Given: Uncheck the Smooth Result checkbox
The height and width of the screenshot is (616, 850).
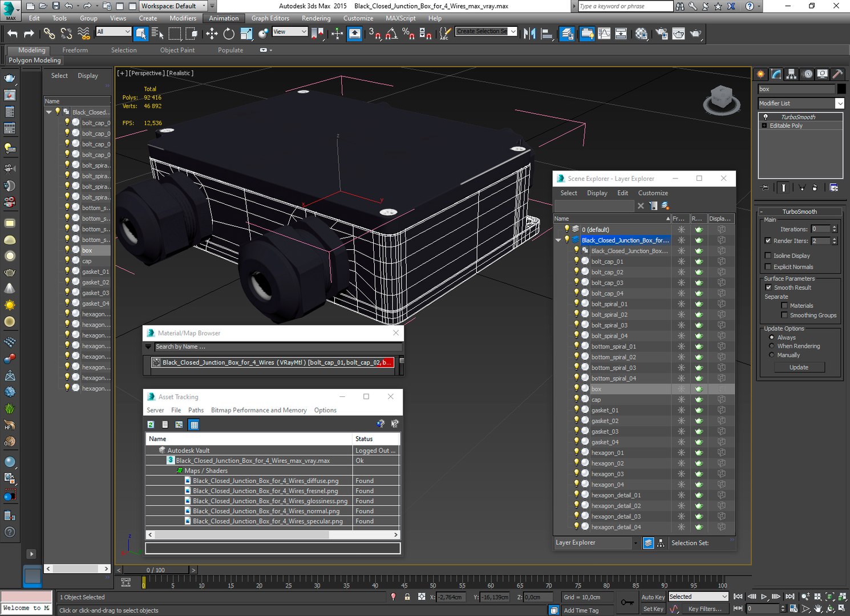Looking at the screenshot, I should pos(768,287).
